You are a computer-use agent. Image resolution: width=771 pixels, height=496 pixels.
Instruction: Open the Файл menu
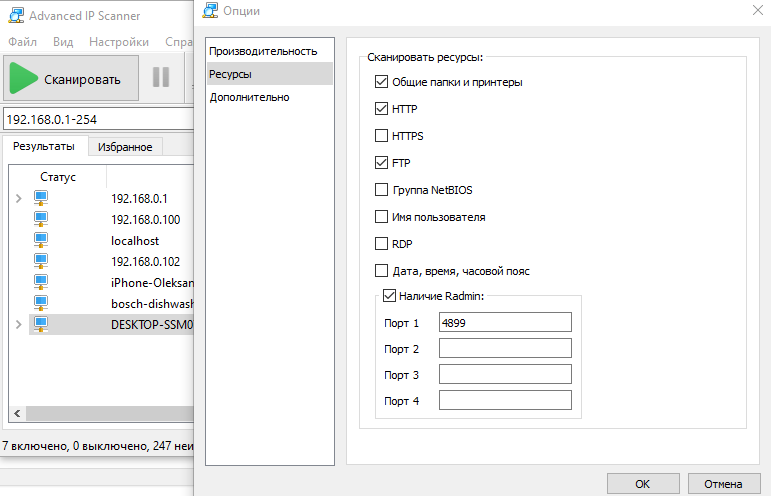point(22,42)
